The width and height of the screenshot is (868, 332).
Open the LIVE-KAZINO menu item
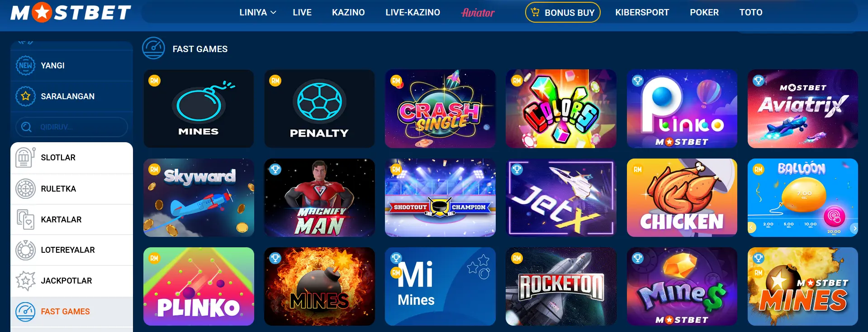tap(413, 12)
